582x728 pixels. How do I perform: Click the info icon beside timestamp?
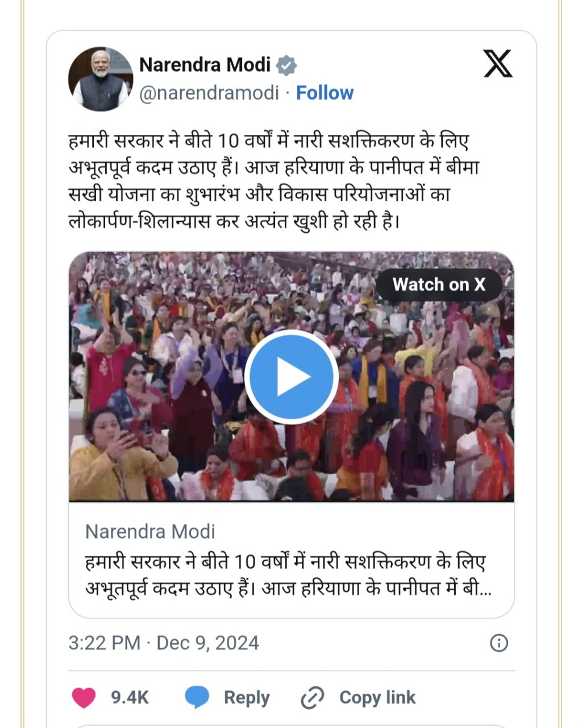(x=498, y=643)
